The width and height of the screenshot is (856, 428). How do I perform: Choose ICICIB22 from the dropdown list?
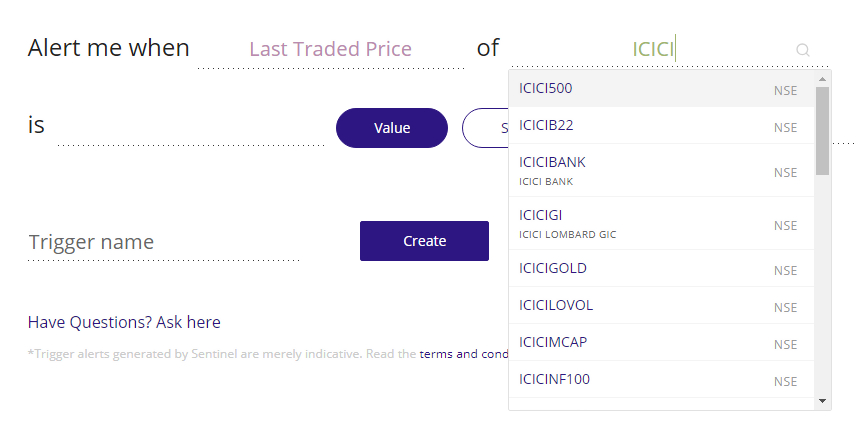tap(660, 126)
